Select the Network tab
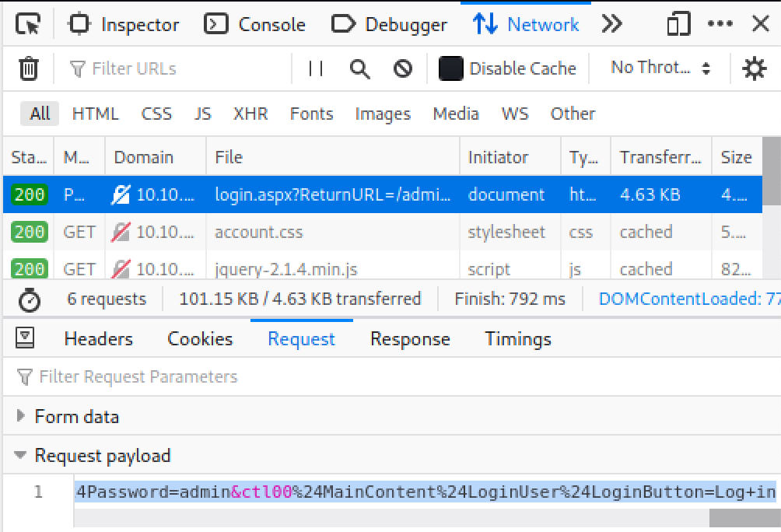This screenshot has height=532, width=781. point(526,24)
